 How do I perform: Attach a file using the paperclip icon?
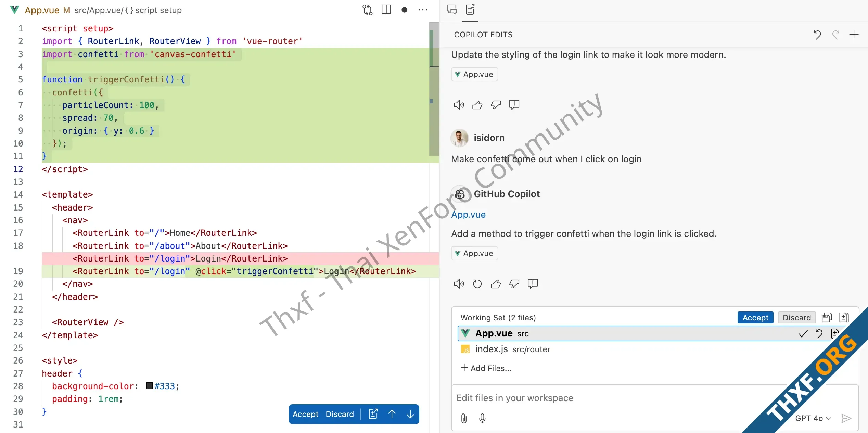(464, 418)
